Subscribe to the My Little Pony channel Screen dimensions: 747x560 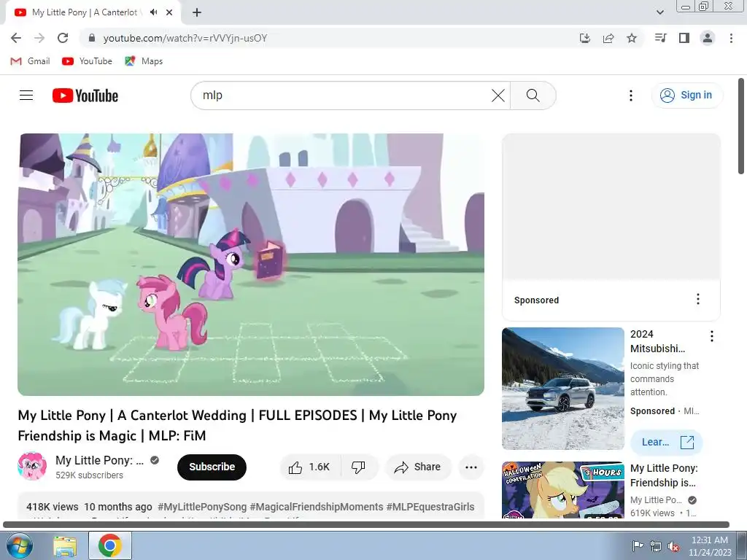[212, 467]
